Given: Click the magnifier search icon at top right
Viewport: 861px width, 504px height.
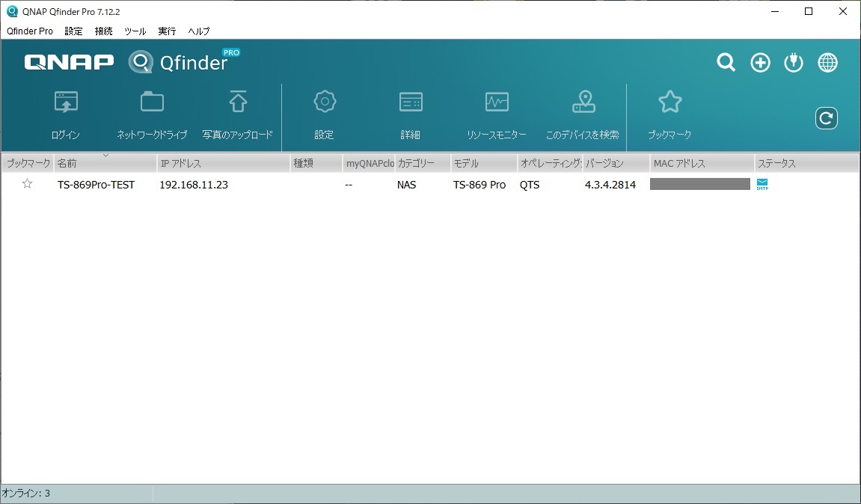Looking at the screenshot, I should click(x=726, y=63).
